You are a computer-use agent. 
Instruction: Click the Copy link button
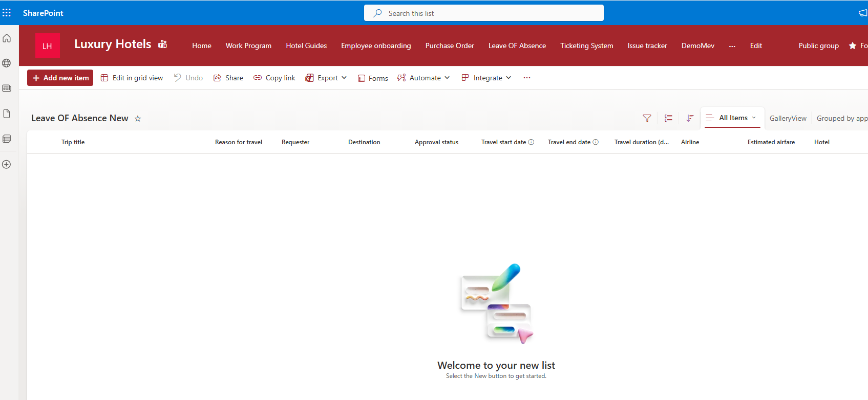[x=274, y=78]
